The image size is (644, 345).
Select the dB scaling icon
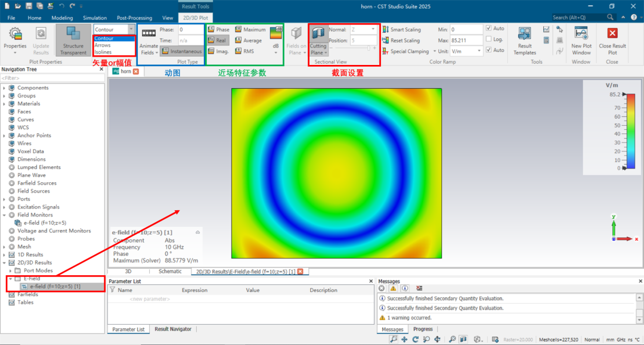(x=276, y=33)
